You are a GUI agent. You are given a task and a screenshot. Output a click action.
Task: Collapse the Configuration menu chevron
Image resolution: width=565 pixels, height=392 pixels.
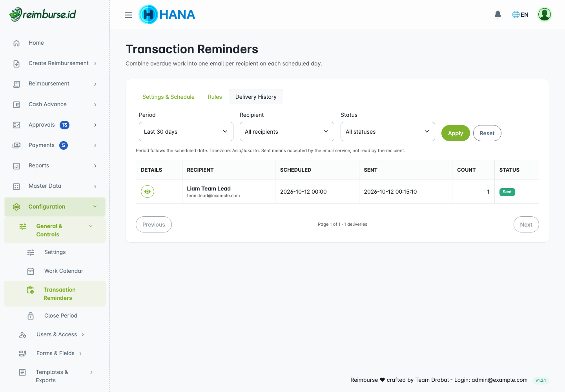(95, 207)
